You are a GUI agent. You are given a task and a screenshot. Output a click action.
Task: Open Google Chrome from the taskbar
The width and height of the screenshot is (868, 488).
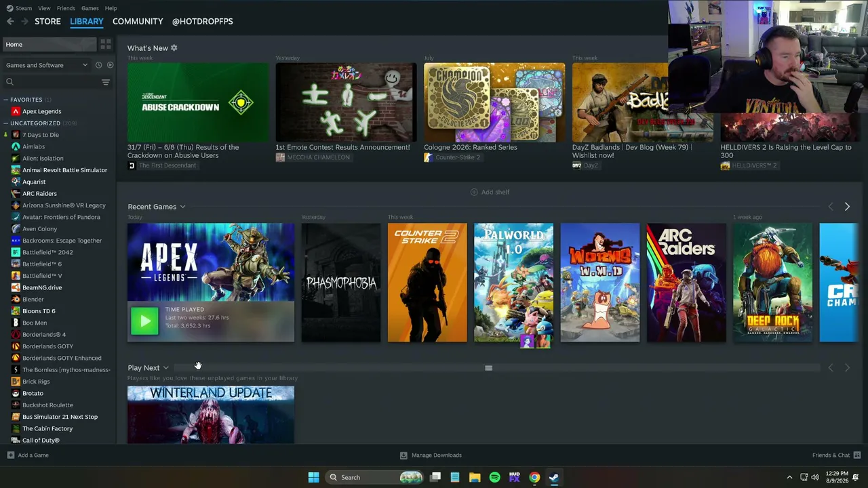pos(534,477)
